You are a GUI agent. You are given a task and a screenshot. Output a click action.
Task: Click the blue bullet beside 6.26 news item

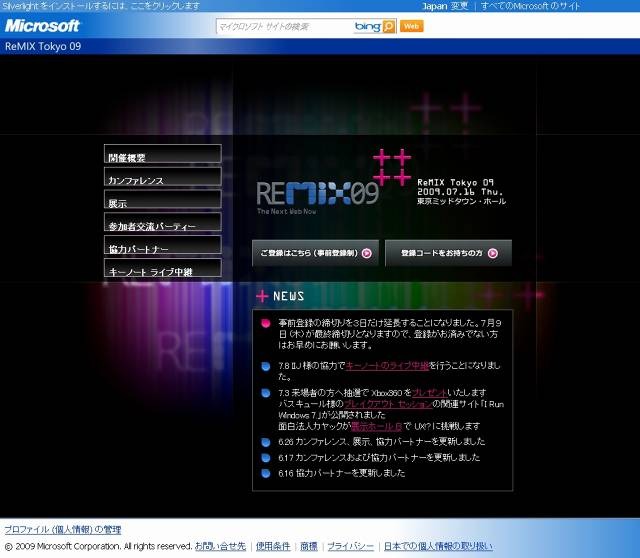pos(266,442)
